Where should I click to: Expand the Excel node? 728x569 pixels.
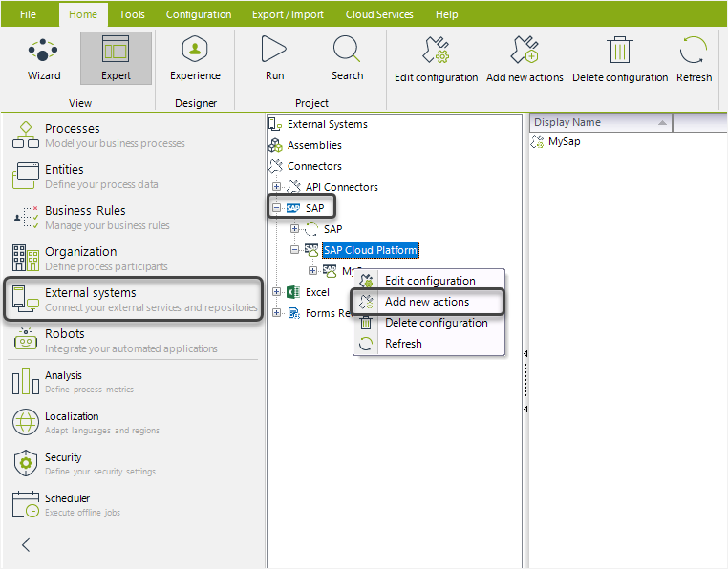(276, 292)
